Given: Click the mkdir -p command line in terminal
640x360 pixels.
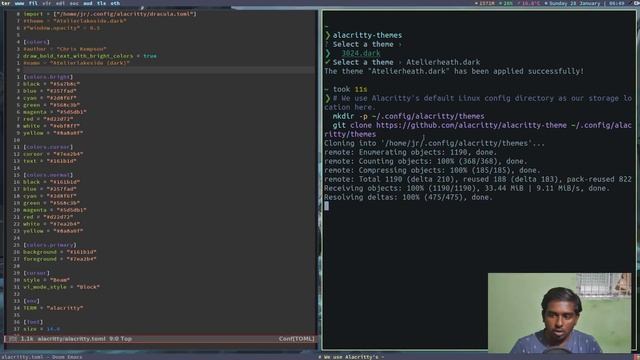Looking at the screenshot, I should 408,116.
